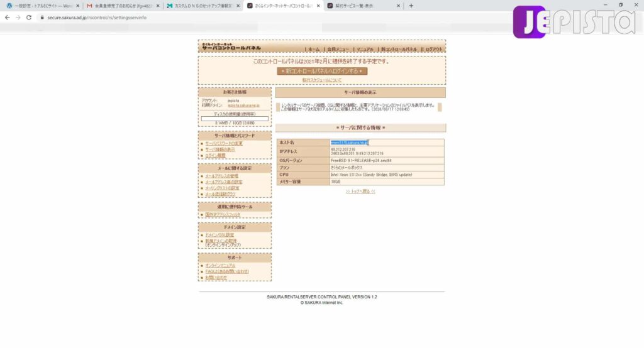The image size is (644, 348).
Task: Open メールアドレス毎の設定 link
Action: pos(223,182)
